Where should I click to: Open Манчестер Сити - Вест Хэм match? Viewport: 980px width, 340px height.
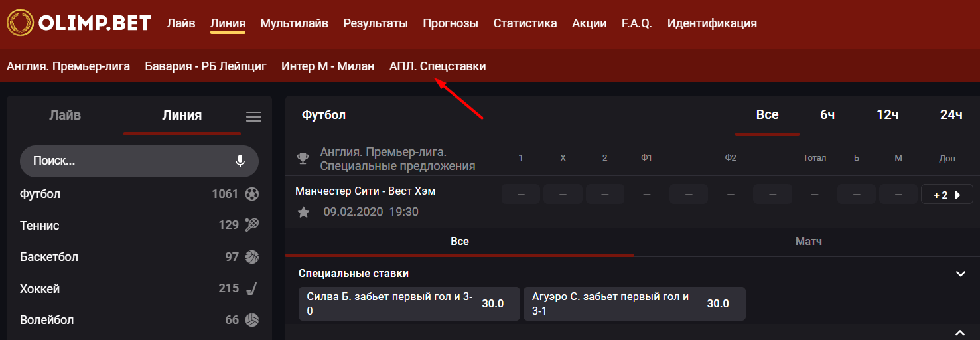[x=365, y=191]
